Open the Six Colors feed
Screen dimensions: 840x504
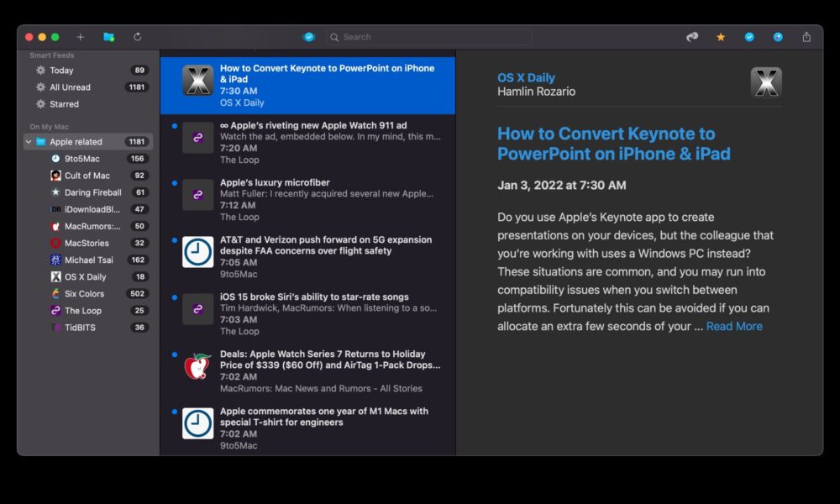coord(88,293)
